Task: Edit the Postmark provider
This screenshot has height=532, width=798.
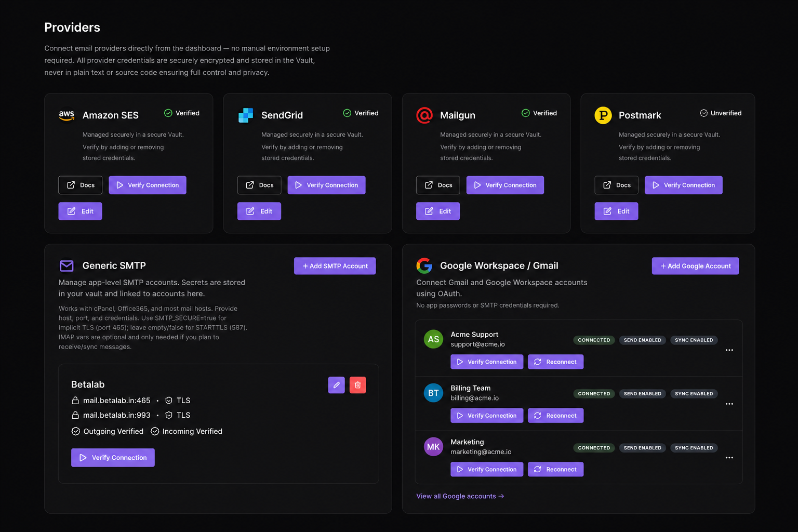Action: [617, 211]
